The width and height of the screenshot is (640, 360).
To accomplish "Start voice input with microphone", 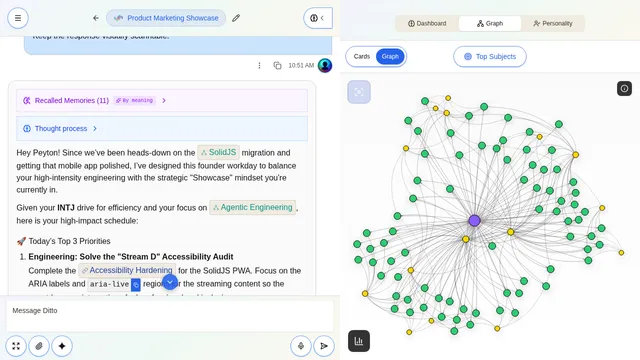I will (301, 346).
